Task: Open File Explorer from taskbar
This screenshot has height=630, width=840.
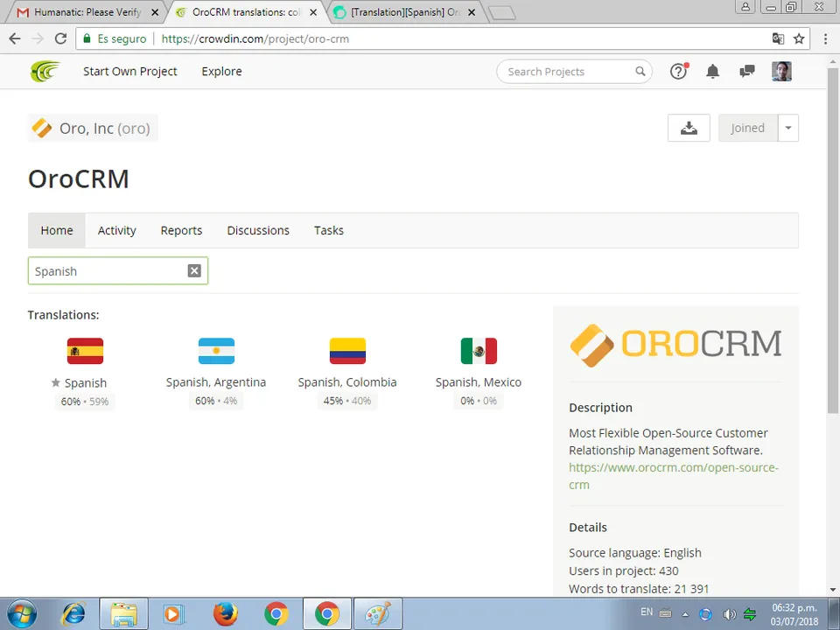Action: pos(123,614)
